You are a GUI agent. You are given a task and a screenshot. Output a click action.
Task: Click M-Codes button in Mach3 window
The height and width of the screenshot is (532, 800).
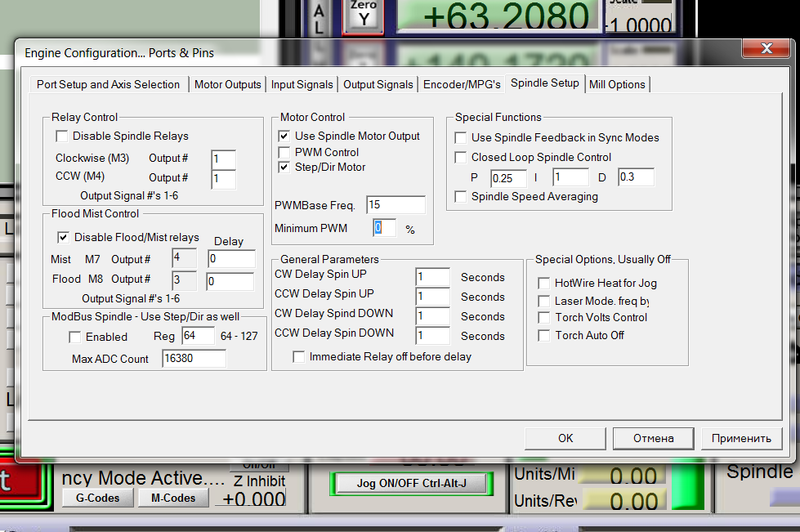[173, 498]
